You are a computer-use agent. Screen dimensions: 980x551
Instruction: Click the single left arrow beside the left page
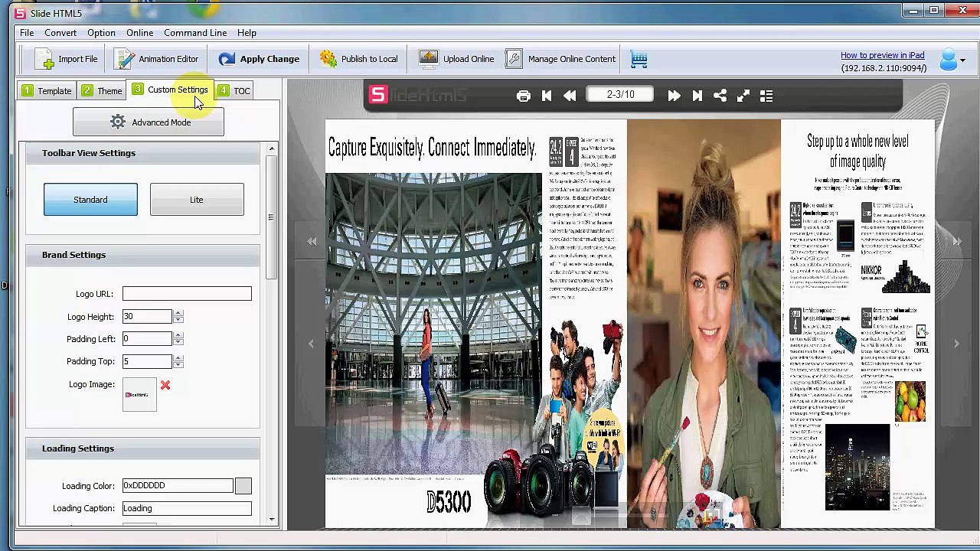point(311,344)
